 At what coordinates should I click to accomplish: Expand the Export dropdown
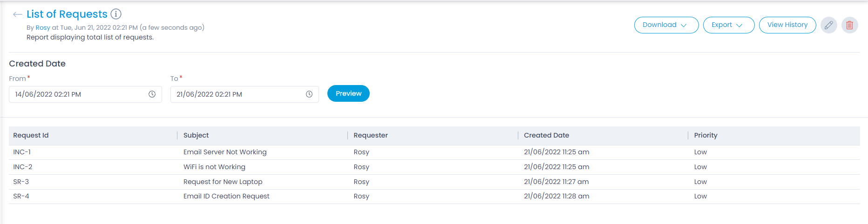[x=728, y=25]
